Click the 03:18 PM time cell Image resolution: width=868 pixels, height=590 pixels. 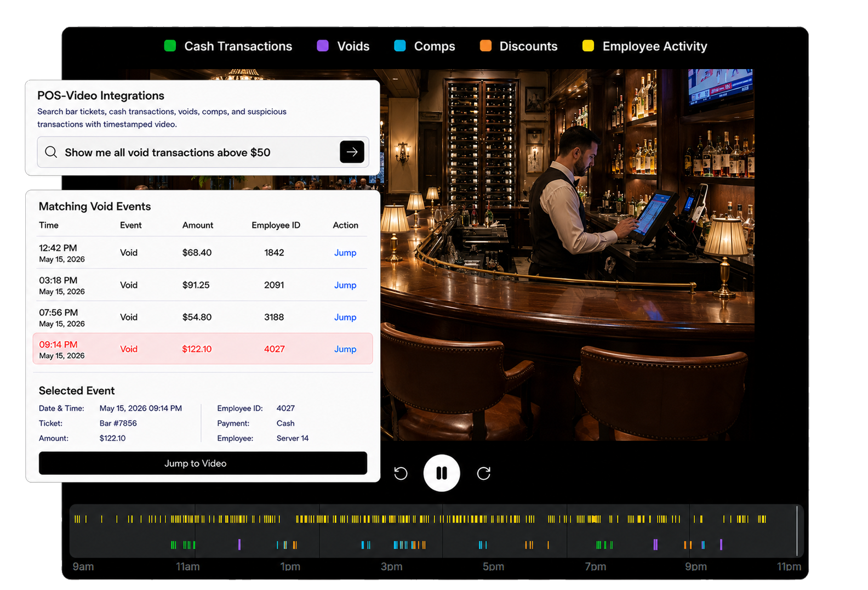62,286
